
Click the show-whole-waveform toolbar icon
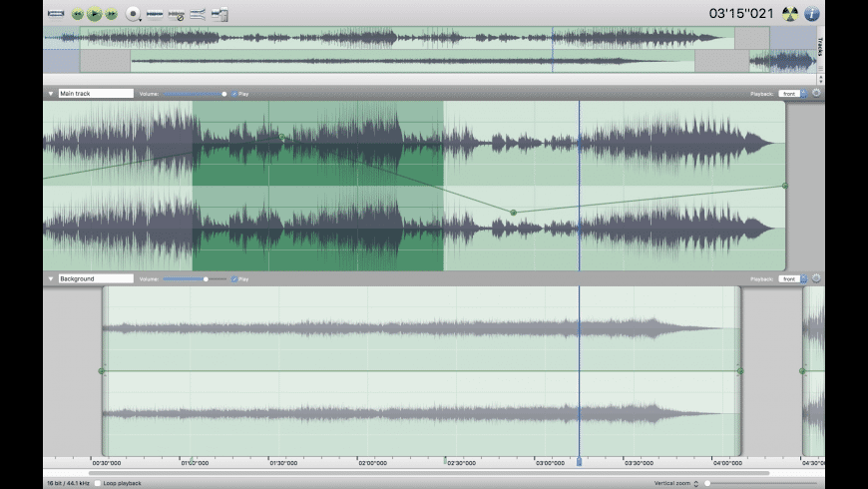coord(56,13)
